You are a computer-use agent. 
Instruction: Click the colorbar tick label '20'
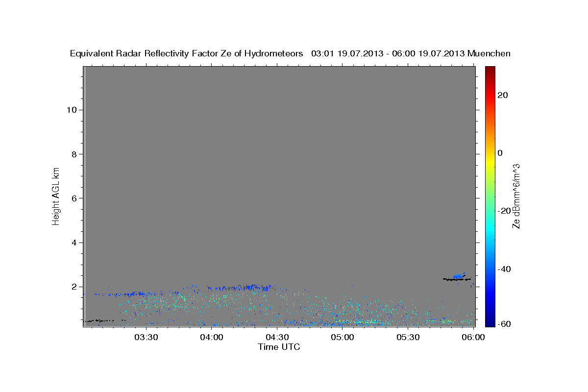tap(502, 95)
